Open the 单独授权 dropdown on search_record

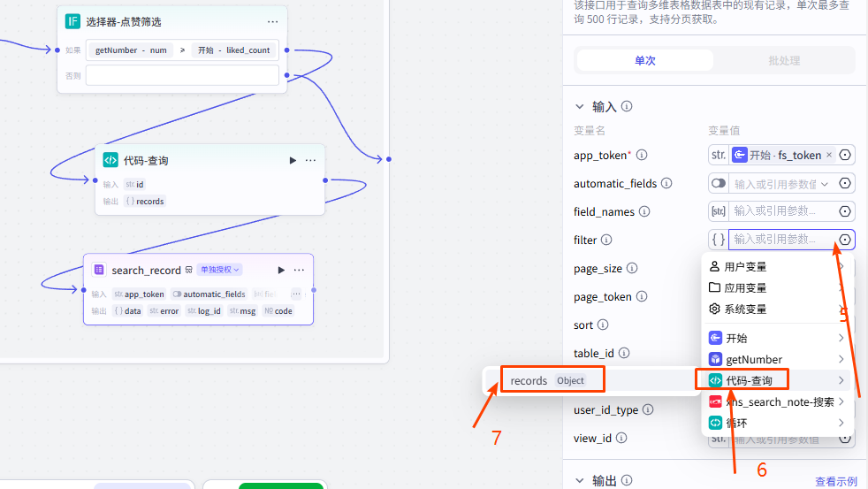pos(220,270)
